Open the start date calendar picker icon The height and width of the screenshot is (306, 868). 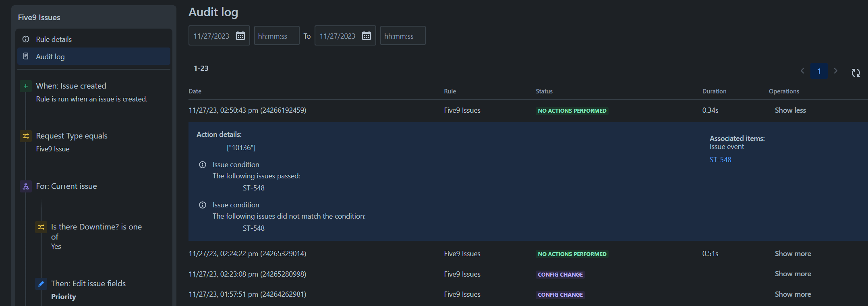(240, 36)
